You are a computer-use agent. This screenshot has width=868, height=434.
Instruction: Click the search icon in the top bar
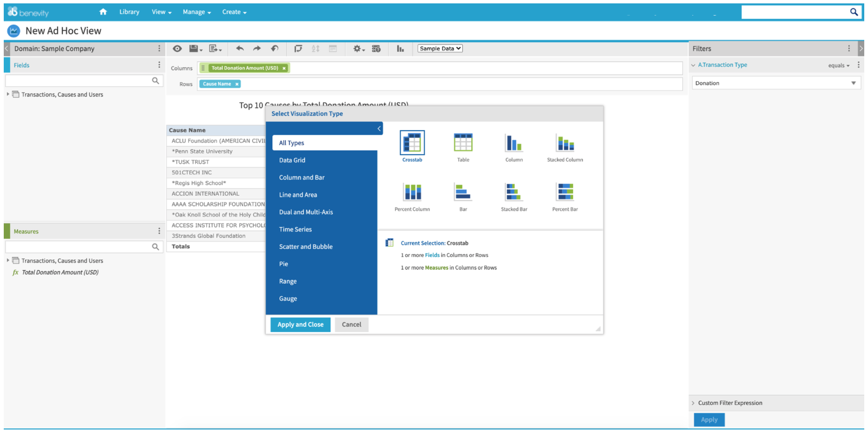click(854, 12)
